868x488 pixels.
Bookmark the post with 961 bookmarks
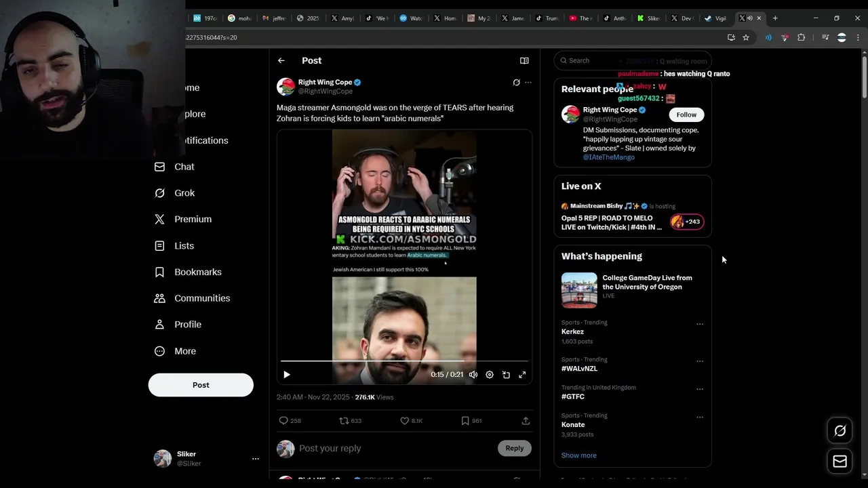pyautogui.click(x=471, y=421)
